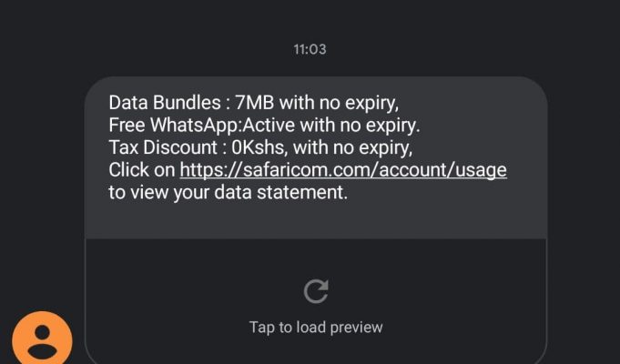Tap the word 'Active' in the message
Screen dimensions: 620x364
coord(269,126)
